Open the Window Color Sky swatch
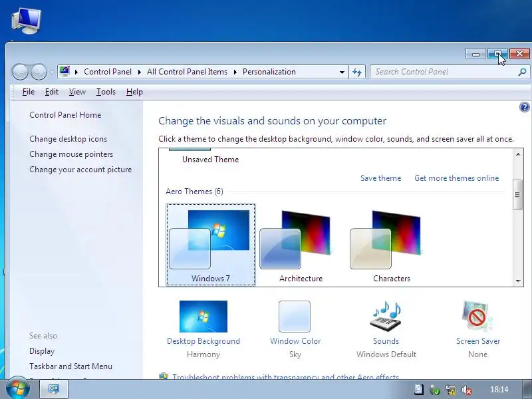Image resolution: width=532 pixels, height=399 pixels. [x=295, y=317]
